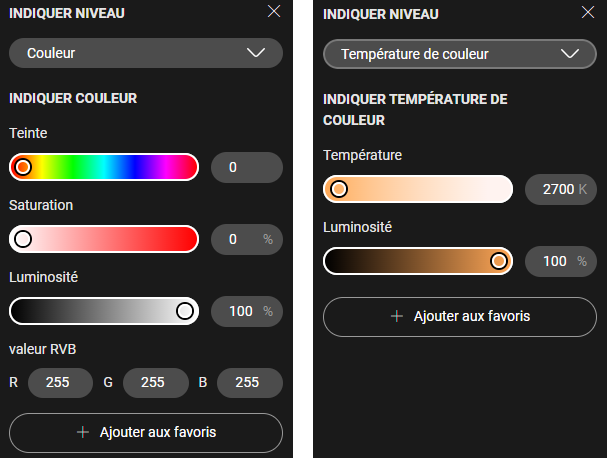Click the Teinte hue slider
This screenshot has height=458, width=607.
coord(104,167)
